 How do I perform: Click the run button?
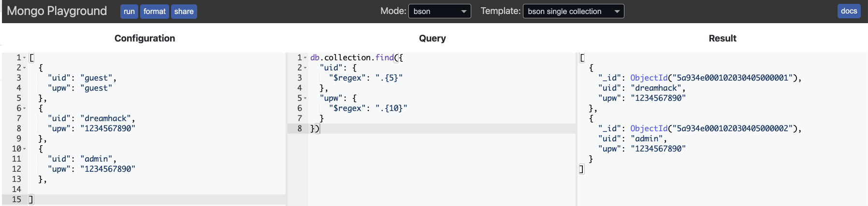point(129,12)
